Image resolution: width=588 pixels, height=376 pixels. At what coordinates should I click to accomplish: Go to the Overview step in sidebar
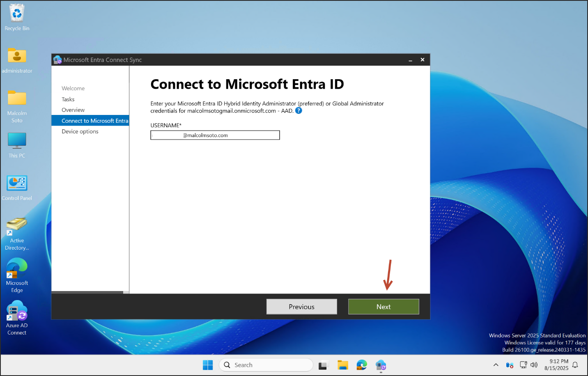(x=73, y=110)
